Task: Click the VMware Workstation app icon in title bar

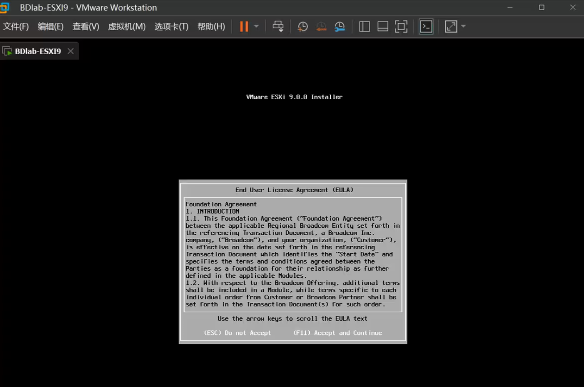Action: pyautogui.click(x=4, y=7)
